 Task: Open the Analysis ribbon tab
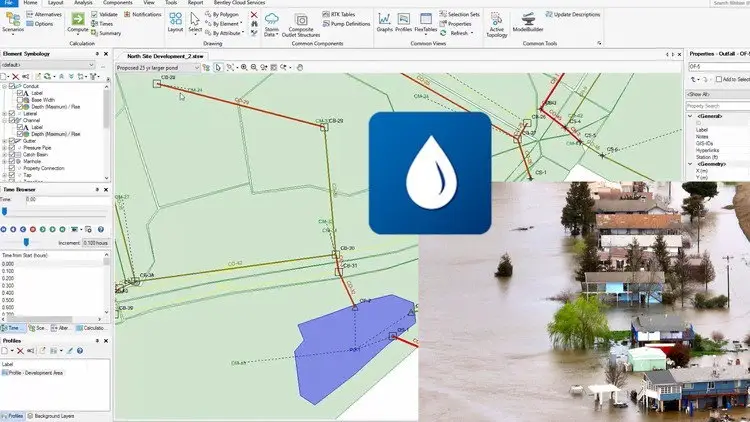83,3
